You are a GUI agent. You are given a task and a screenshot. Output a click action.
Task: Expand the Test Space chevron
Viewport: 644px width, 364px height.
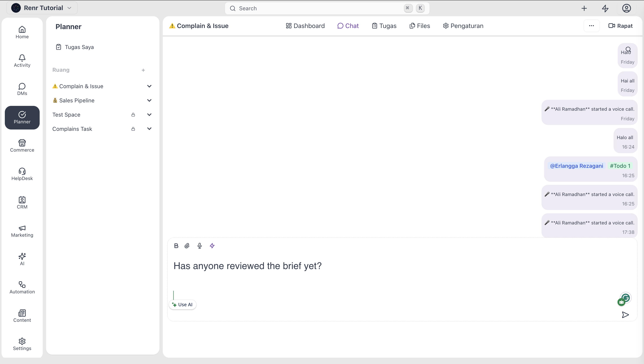pyautogui.click(x=149, y=115)
